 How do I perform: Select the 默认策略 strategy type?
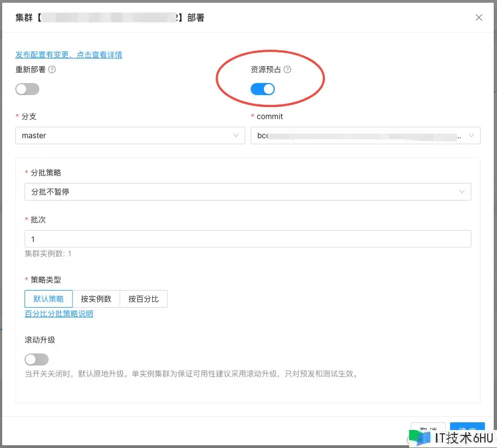pyautogui.click(x=49, y=299)
